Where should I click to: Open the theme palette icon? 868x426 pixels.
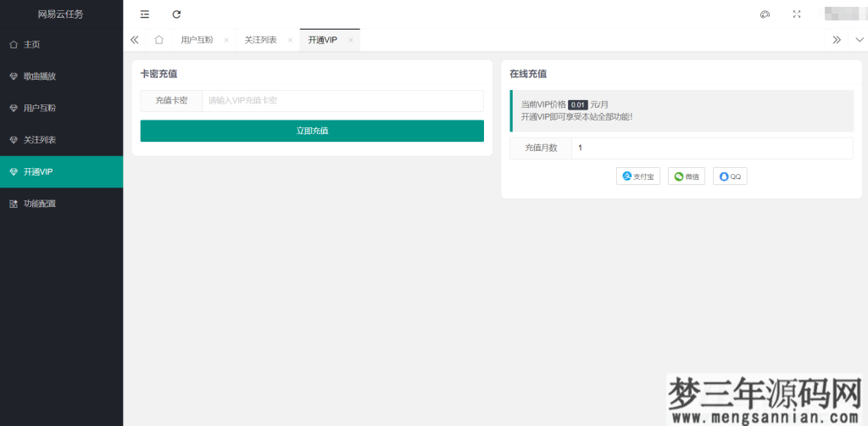(x=765, y=14)
